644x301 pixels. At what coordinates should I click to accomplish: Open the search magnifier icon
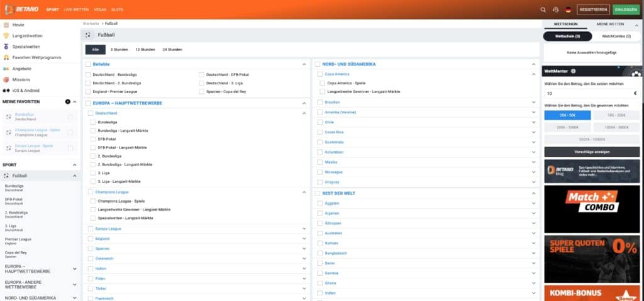(543, 9)
